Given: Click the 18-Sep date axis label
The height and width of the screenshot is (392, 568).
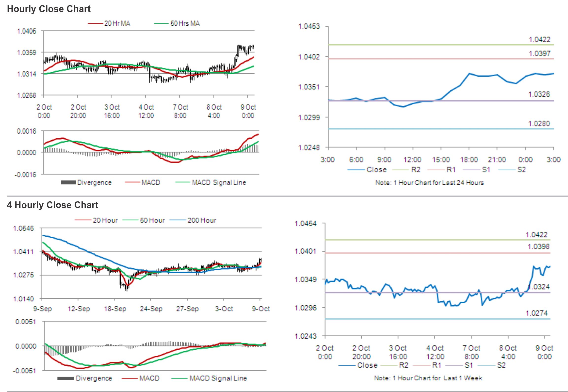Looking at the screenshot, I should point(115,309).
